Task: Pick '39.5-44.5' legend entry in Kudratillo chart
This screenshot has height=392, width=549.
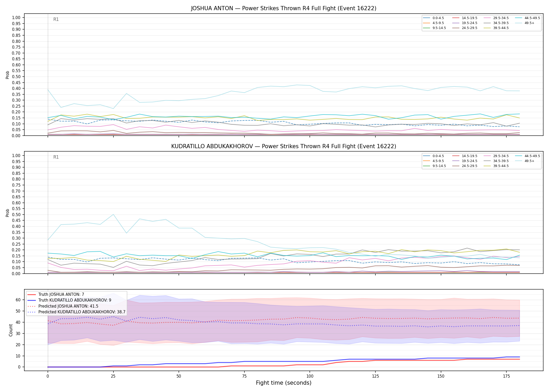Action: tap(496, 166)
